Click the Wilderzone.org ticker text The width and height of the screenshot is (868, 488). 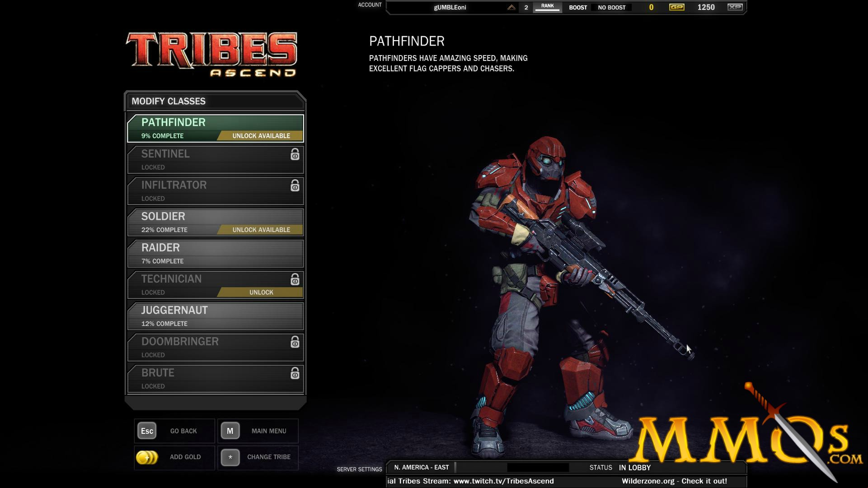[x=674, y=481]
